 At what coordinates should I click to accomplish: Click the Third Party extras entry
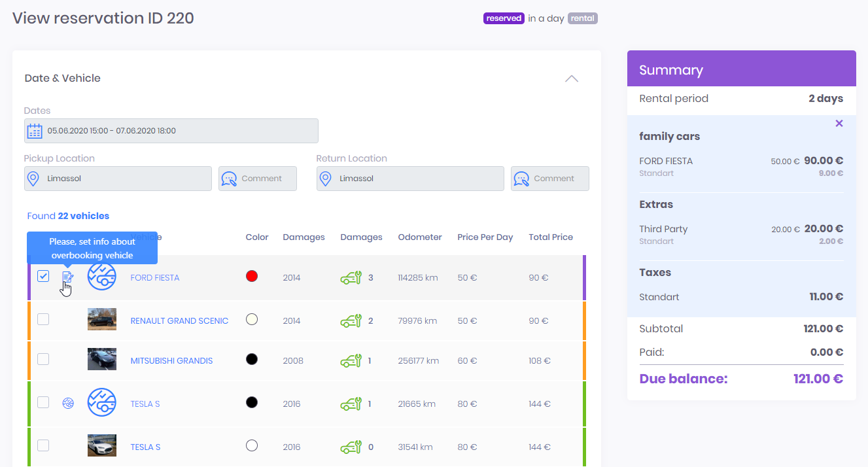(663, 229)
